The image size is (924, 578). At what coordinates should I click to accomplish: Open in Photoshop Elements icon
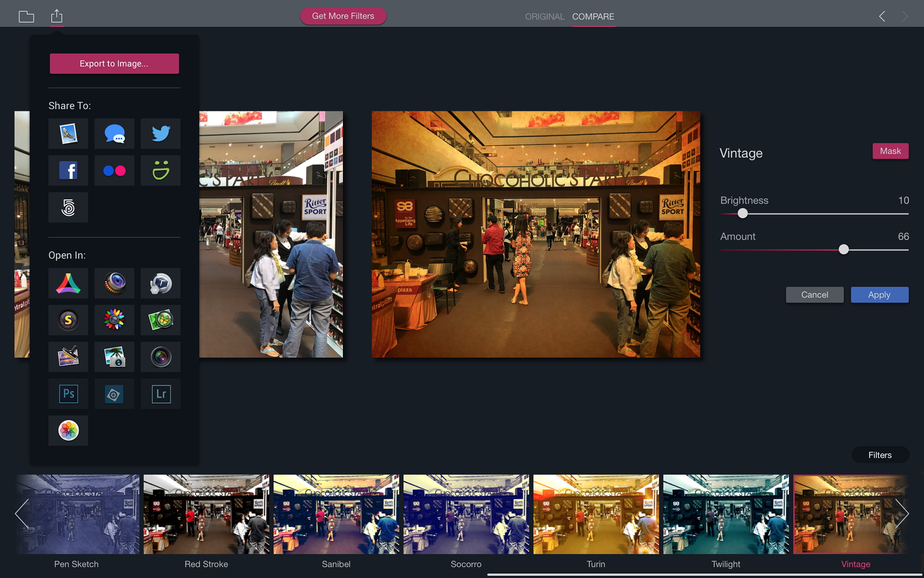(114, 394)
